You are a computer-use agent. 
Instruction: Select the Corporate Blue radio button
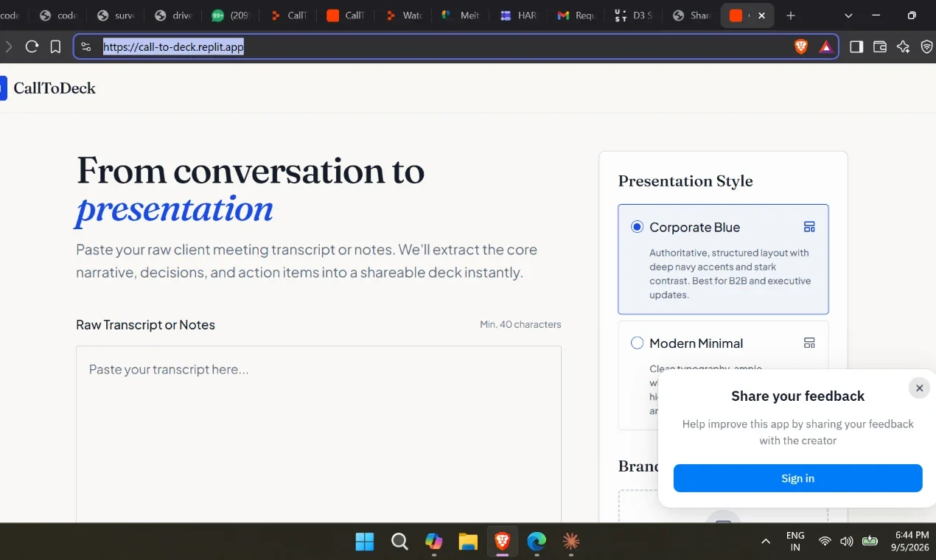[638, 227]
